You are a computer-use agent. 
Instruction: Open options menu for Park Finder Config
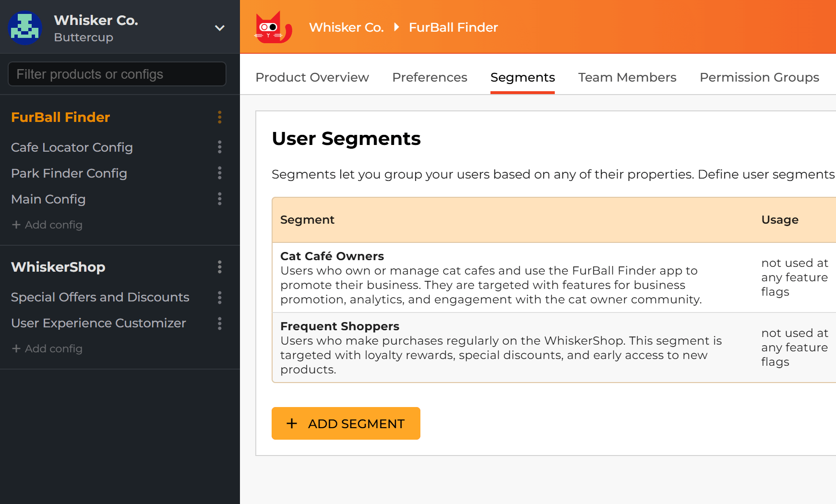click(220, 173)
